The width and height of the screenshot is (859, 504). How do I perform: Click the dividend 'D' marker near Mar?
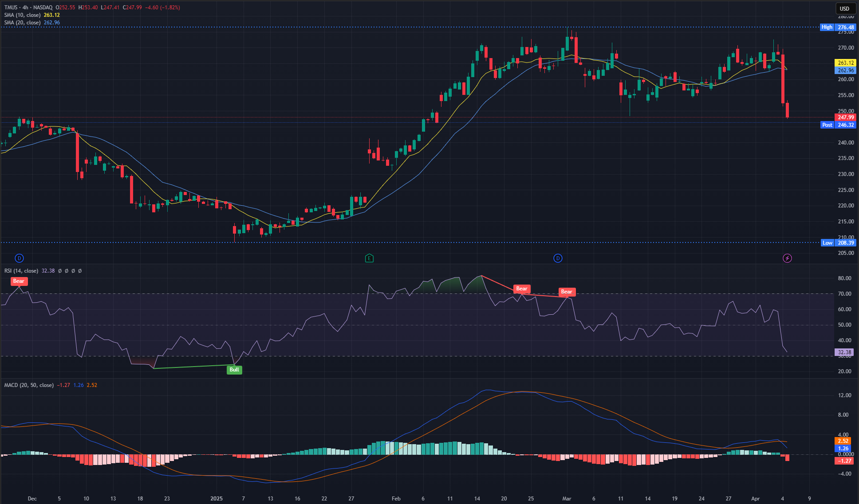pos(558,258)
